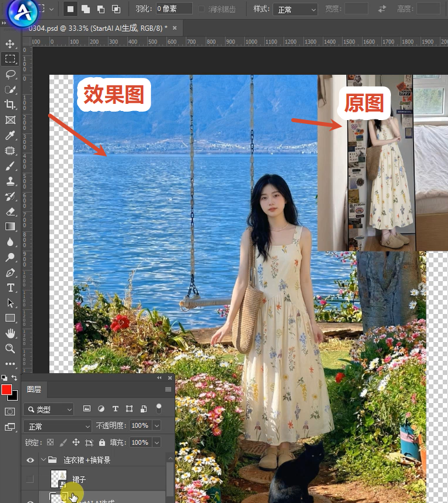Select the Brush tool

coord(10,166)
